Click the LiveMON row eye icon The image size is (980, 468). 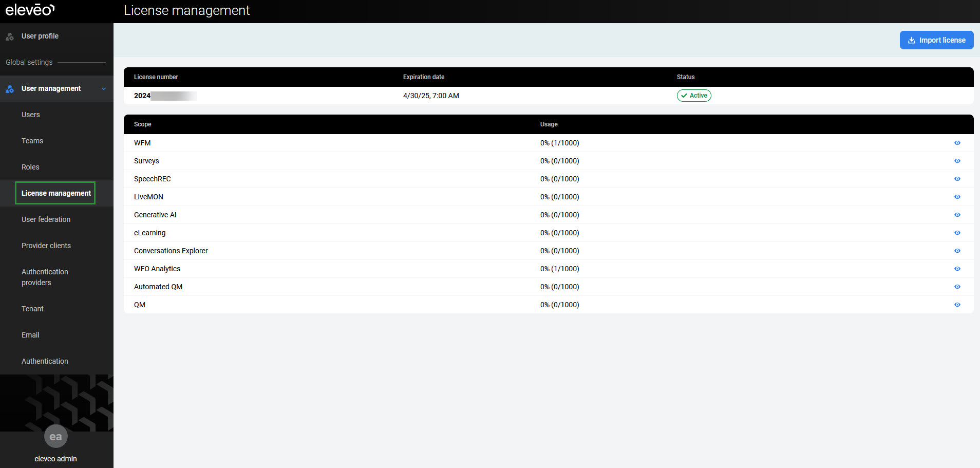(957, 197)
